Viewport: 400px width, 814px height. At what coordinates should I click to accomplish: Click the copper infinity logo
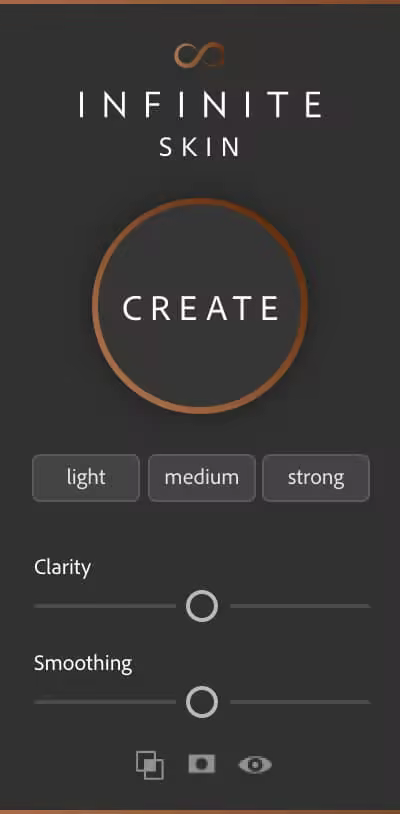pos(199,55)
